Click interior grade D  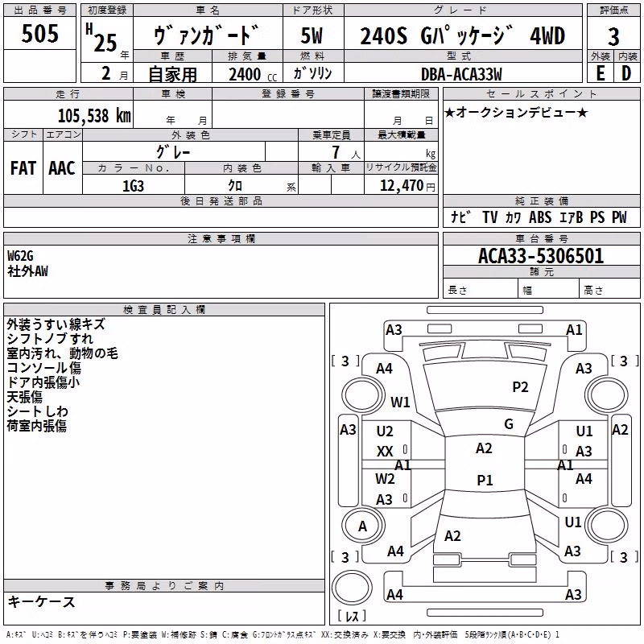click(x=626, y=73)
